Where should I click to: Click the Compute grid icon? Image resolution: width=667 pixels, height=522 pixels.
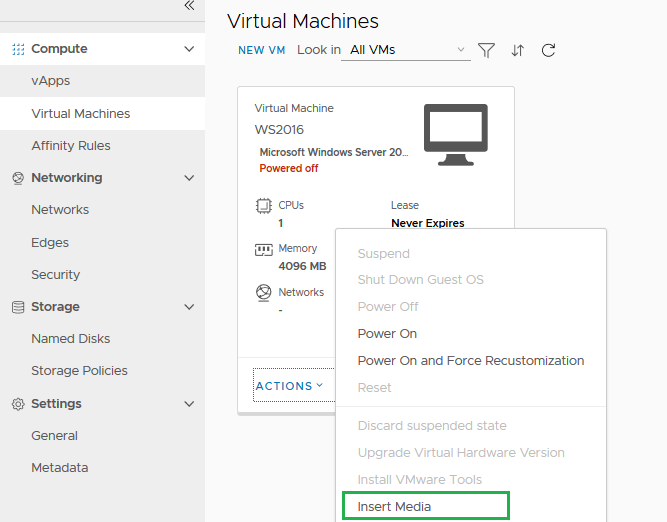click(x=18, y=49)
